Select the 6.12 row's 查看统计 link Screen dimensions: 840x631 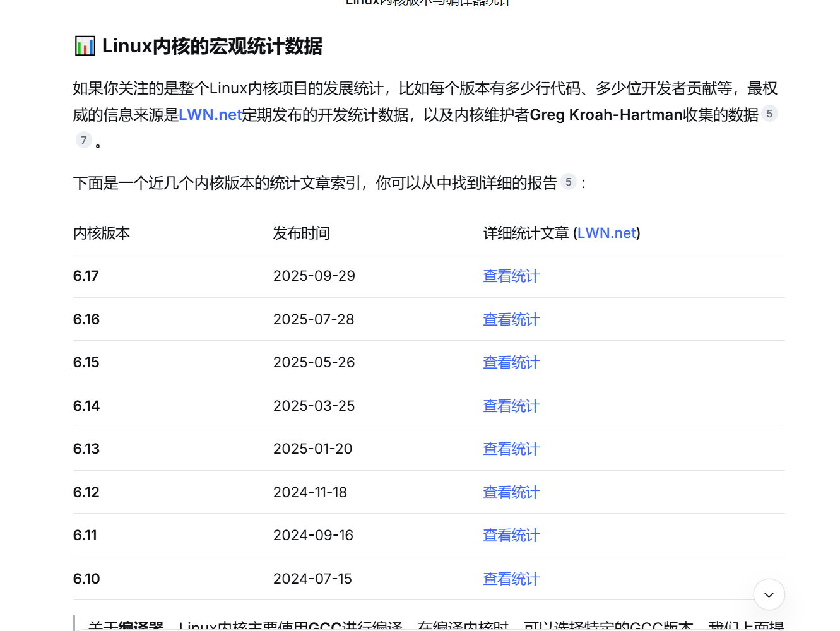pyautogui.click(x=511, y=492)
